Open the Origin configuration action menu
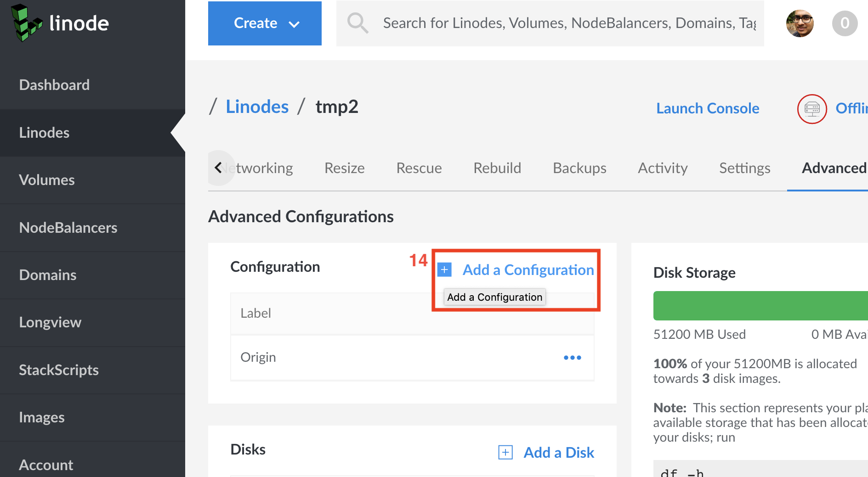The height and width of the screenshot is (477, 868). [573, 357]
